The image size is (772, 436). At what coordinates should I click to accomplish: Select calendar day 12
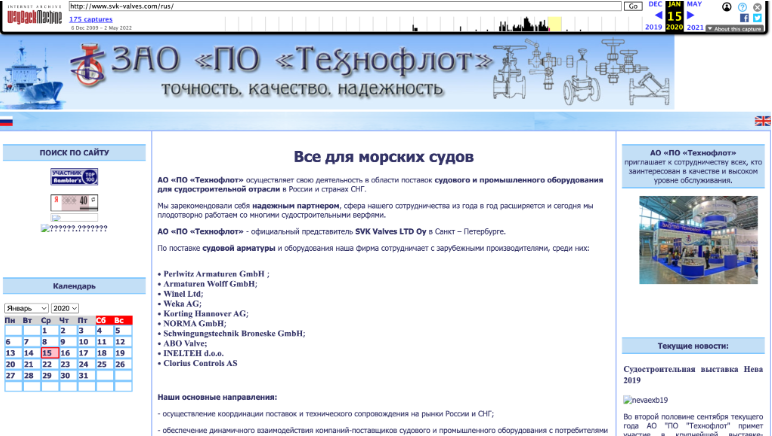click(123, 342)
